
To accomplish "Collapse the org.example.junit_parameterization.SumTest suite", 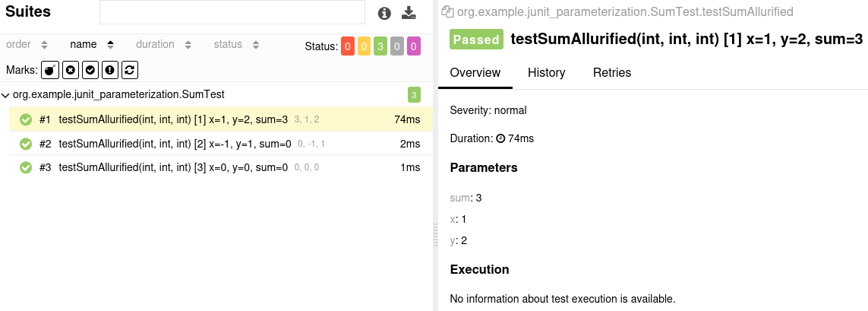I will [5, 95].
